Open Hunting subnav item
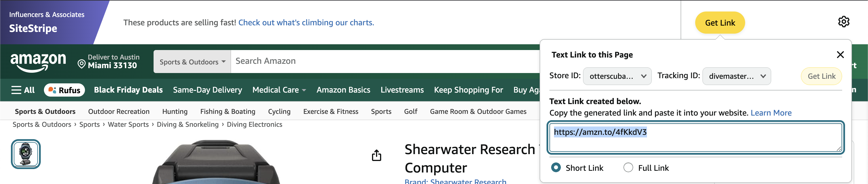 click(175, 112)
